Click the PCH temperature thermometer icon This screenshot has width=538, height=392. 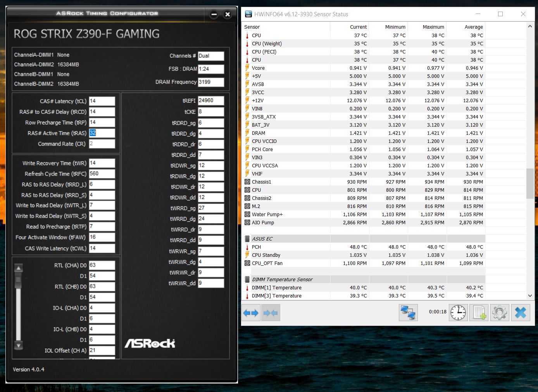click(247, 247)
